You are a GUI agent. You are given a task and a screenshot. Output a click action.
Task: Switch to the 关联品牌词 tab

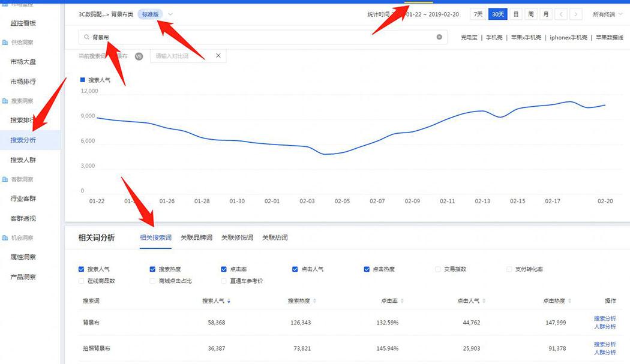(x=195, y=237)
